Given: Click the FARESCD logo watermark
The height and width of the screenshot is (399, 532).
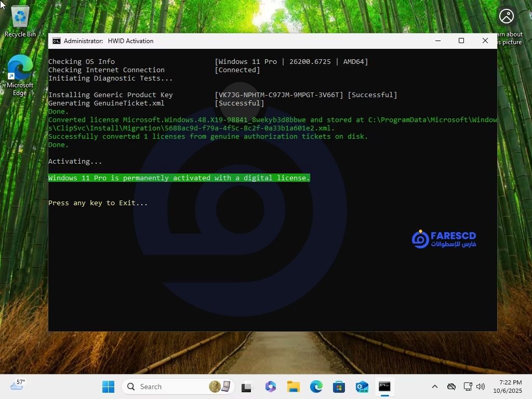Looking at the screenshot, I should point(443,239).
